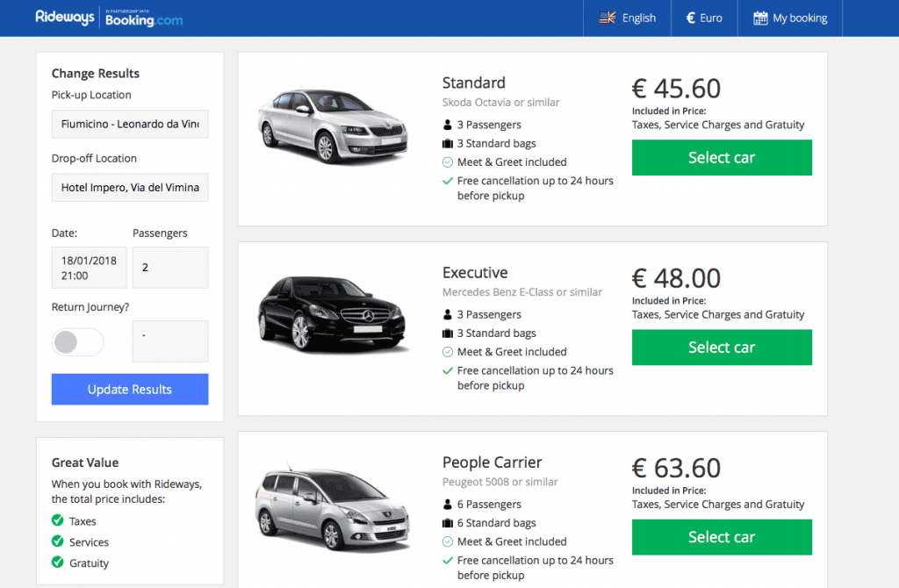
Task: Click the luggage icon under Executive car
Action: 448,333
